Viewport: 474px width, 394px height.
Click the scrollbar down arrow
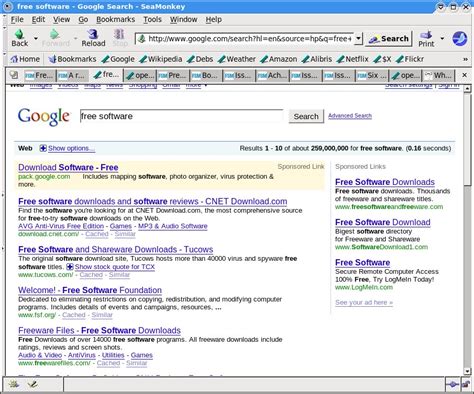[x=467, y=371]
